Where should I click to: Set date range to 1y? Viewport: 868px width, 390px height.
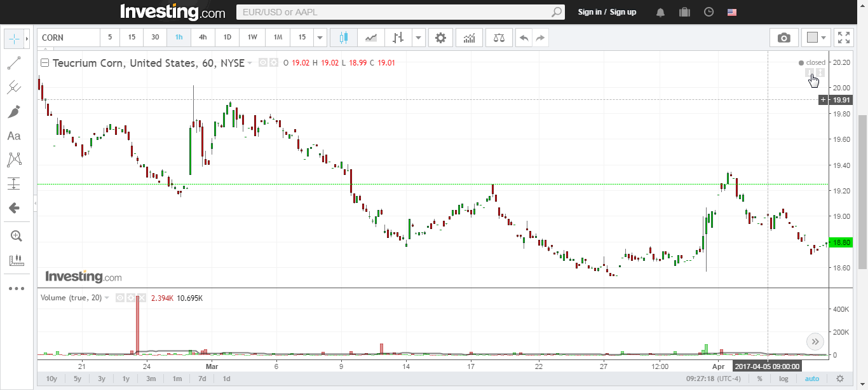tap(126, 379)
